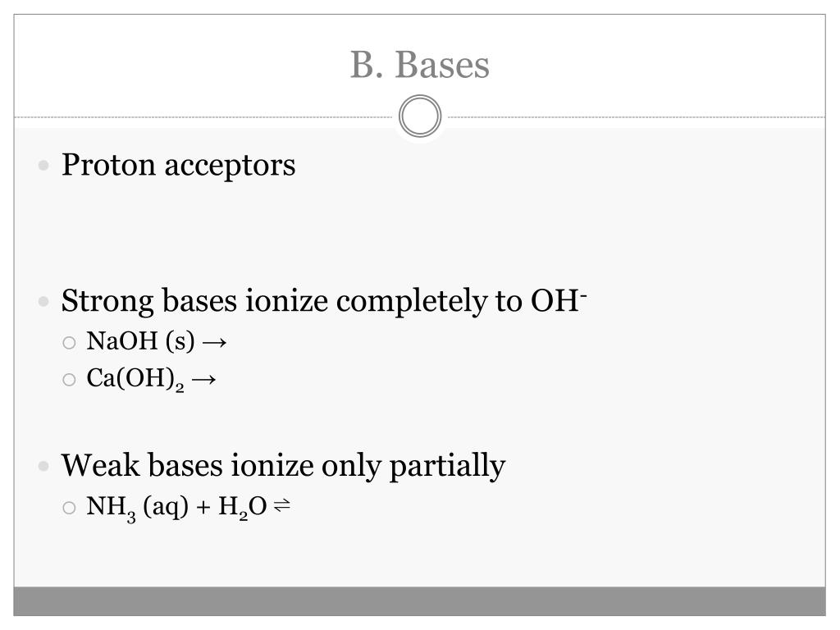Click the hollow bullet beside NaOH (s)
The height and width of the screenshot is (630, 840).
69,343
